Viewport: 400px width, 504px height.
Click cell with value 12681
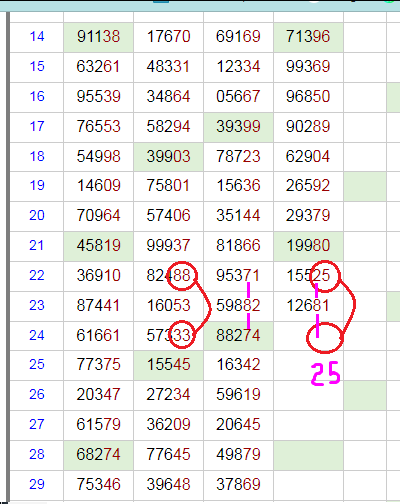pos(308,306)
